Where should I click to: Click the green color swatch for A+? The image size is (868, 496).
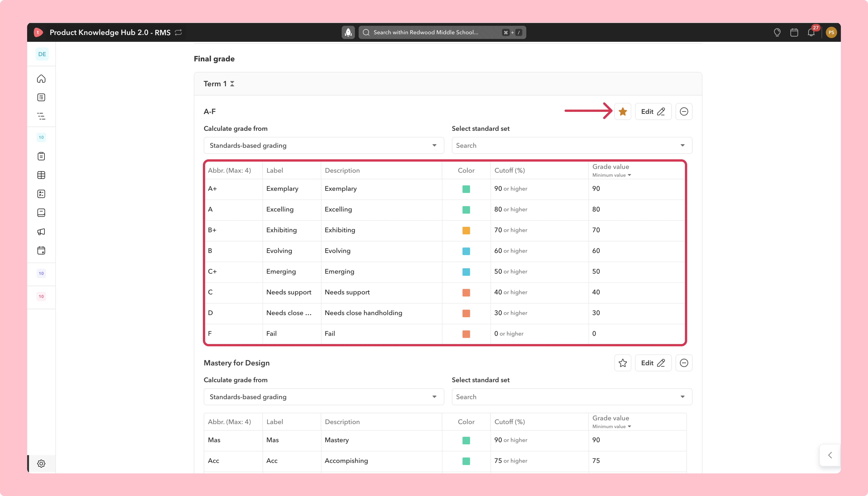[x=466, y=189]
